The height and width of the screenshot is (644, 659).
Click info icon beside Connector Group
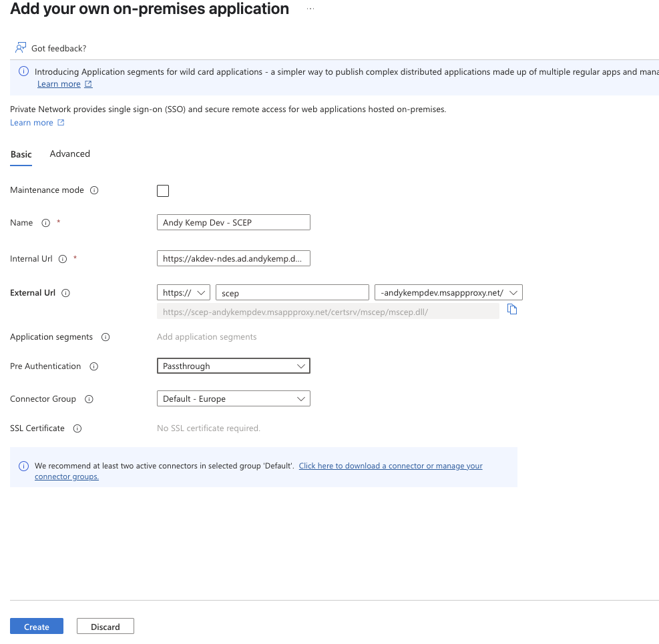click(x=89, y=399)
